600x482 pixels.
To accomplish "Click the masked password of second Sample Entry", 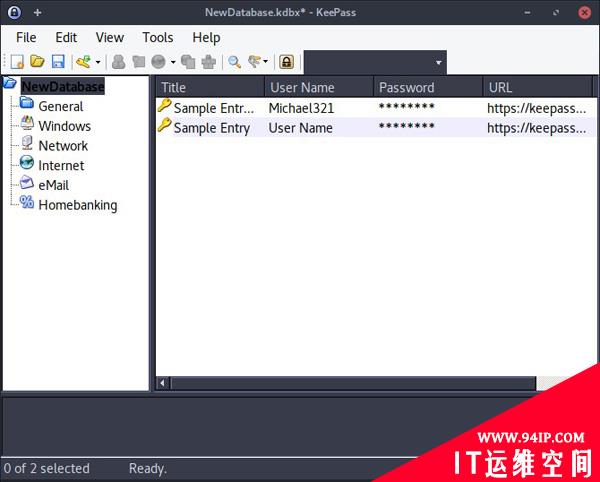I will 406,127.
